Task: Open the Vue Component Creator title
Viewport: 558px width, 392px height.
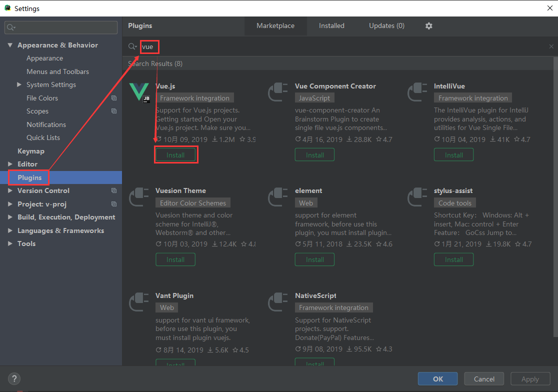Action: tap(335, 86)
